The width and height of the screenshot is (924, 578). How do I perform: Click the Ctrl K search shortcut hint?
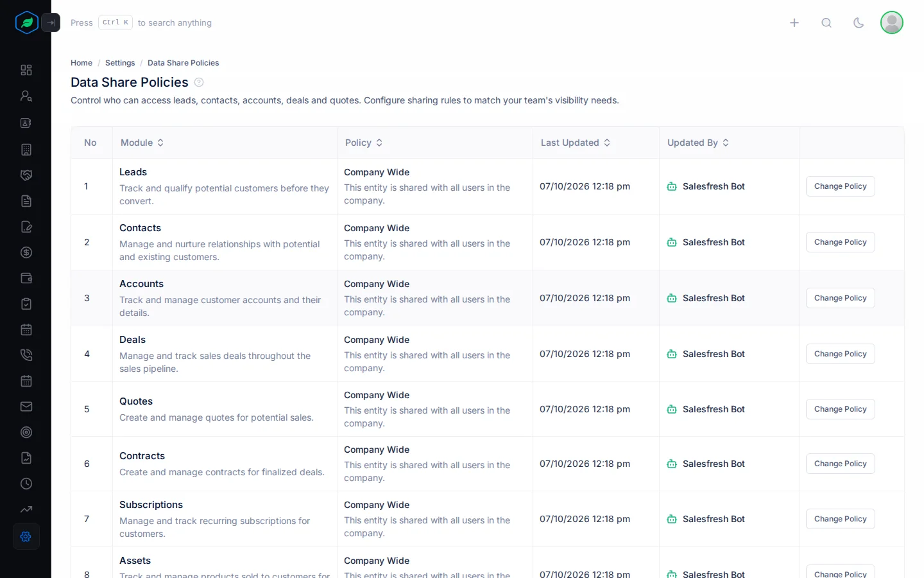pyautogui.click(x=116, y=22)
